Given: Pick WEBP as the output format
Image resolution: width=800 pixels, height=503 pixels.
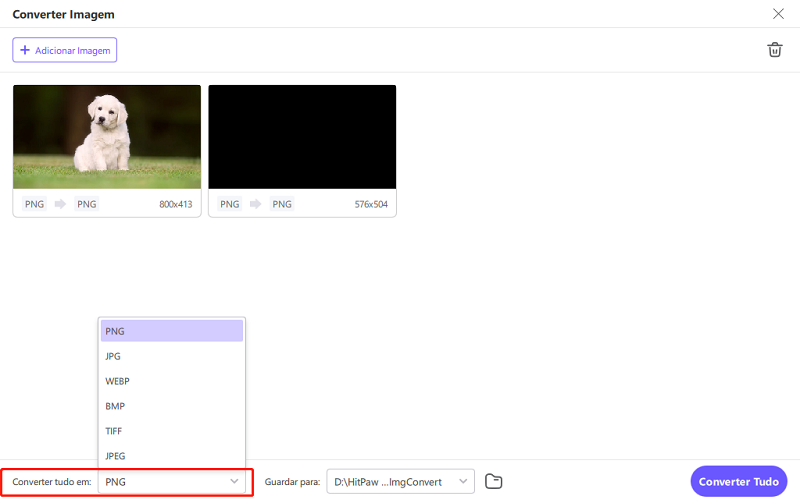Looking at the screenshot, I should pos(172,381).
